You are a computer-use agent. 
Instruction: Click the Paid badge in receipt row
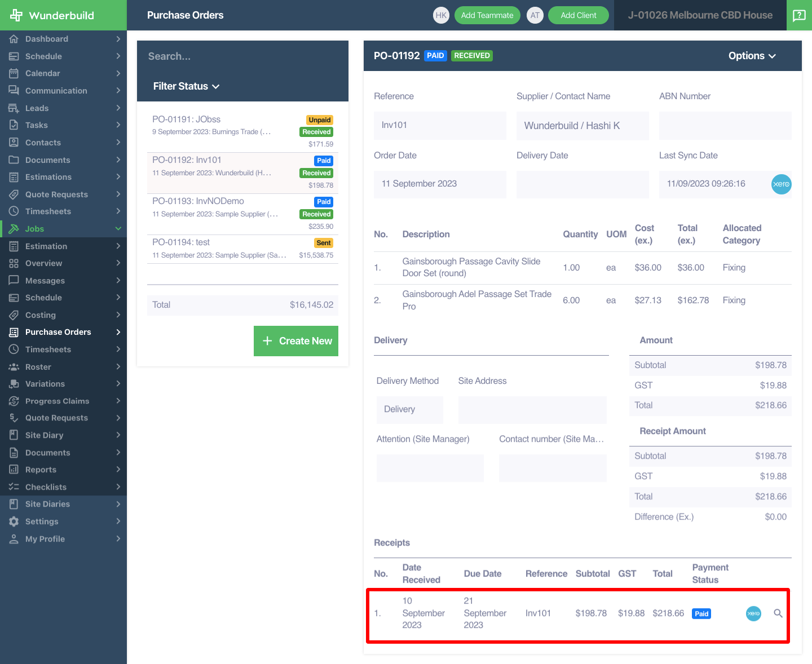pyautogui.click(x=701, y=614)
